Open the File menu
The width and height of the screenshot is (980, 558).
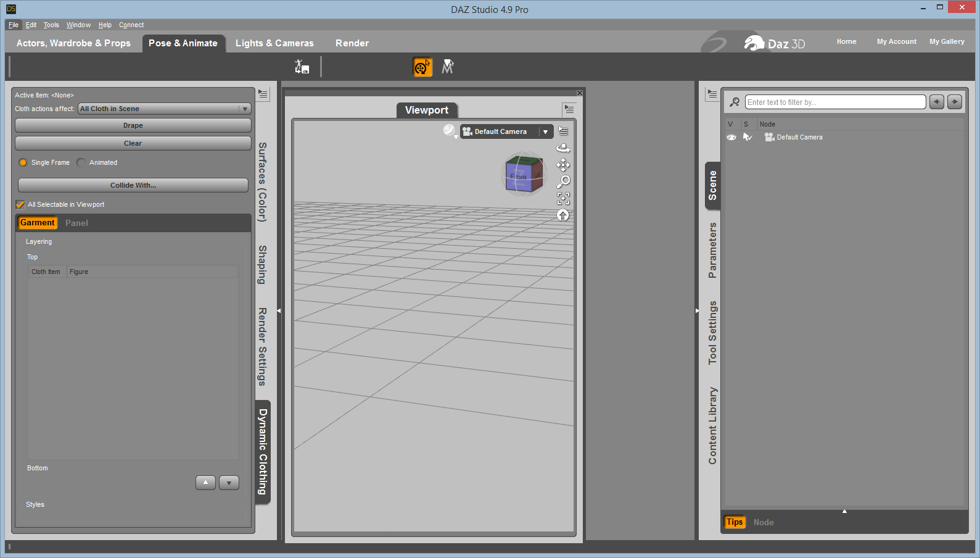pos(14,25)
